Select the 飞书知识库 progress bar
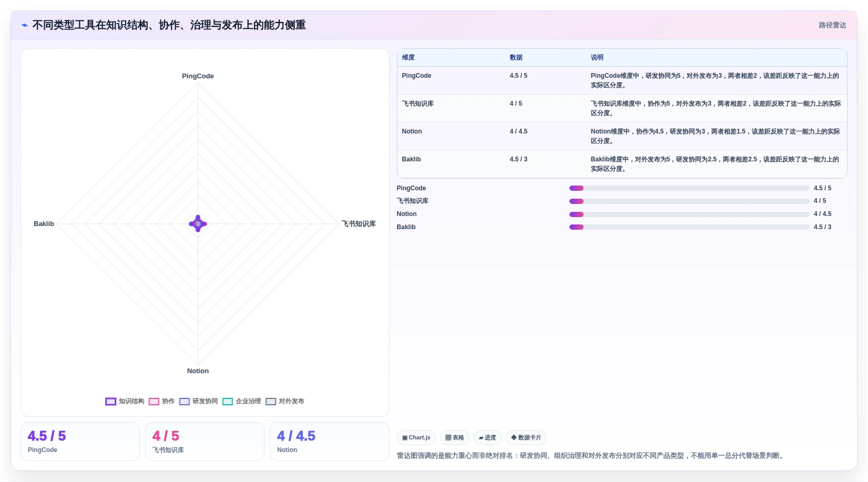 point(689,201)
